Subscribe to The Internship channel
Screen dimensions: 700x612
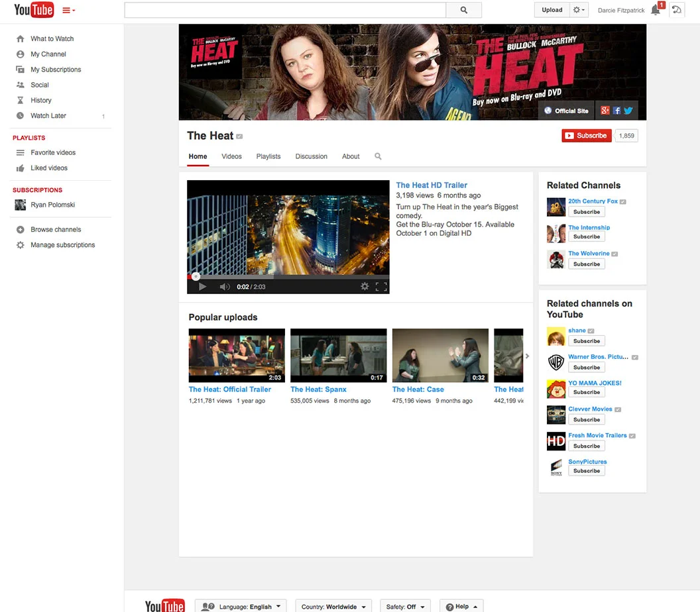click(587, 237)
